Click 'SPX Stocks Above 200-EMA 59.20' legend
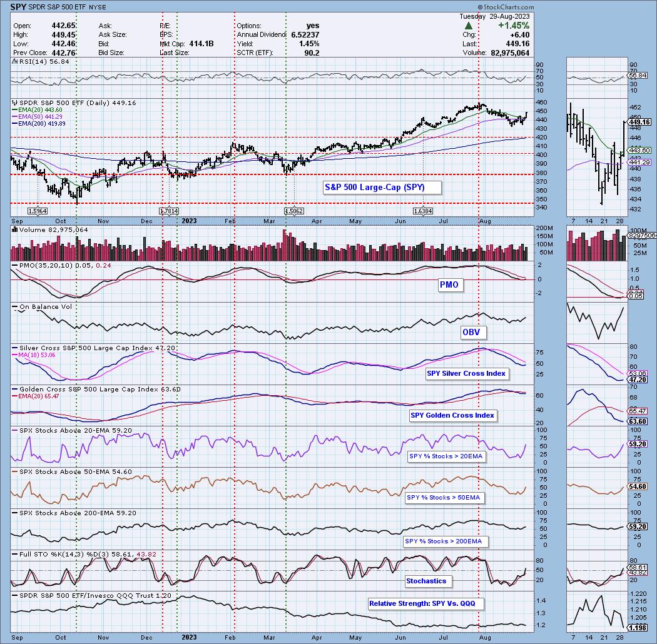The height and width of the screenshot is (644, 657). click(74, 513)
